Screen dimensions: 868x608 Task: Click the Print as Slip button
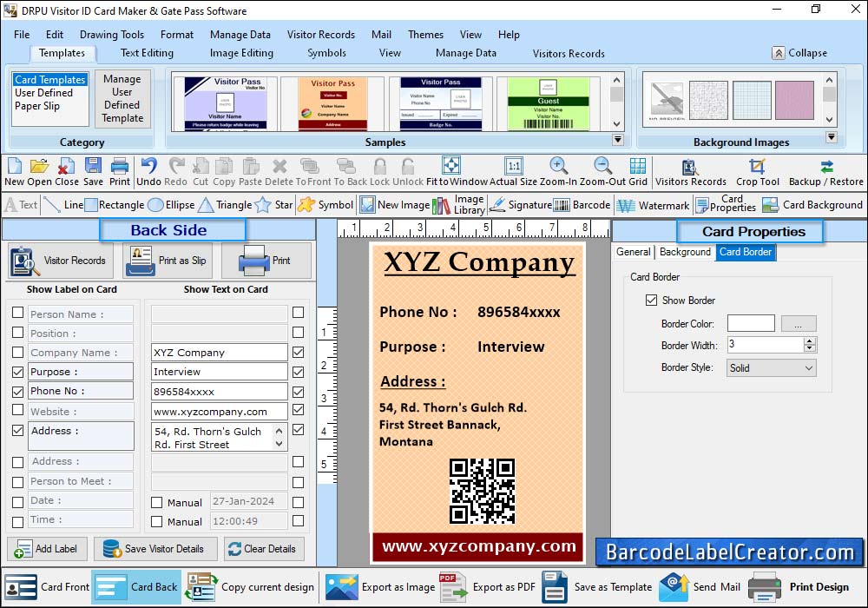pyautogui.click(x=169, y=261)
